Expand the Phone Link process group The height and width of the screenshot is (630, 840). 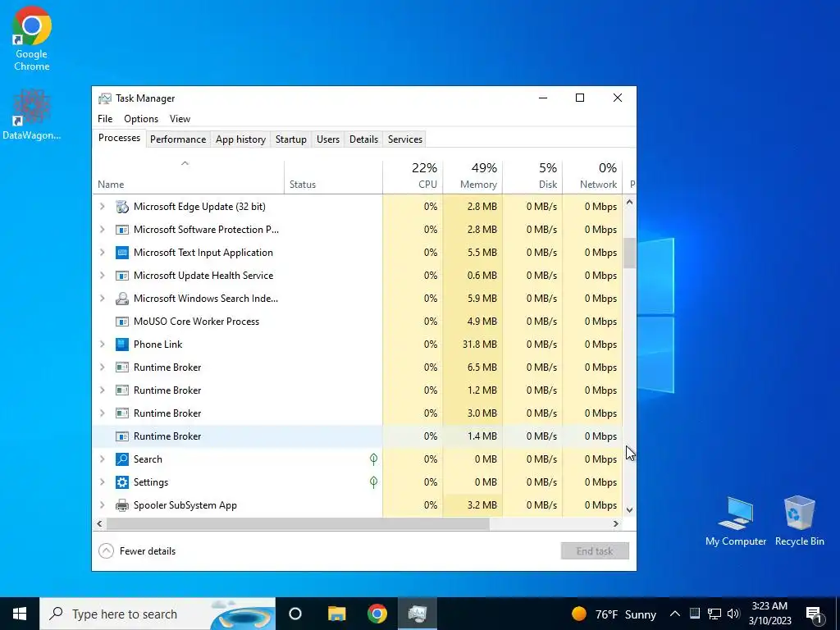pos(103,344)
